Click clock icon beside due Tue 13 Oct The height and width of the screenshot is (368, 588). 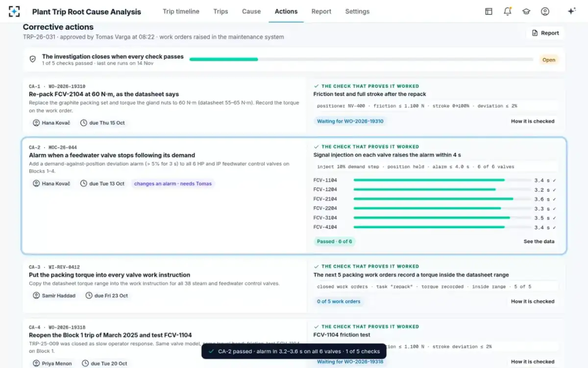[84, 184]
